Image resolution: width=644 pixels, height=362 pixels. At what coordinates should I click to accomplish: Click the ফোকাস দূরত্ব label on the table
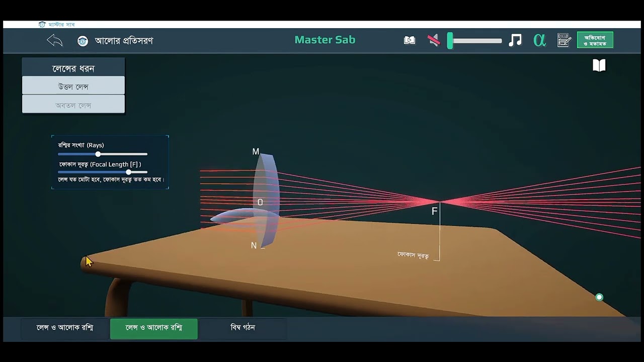413,255
